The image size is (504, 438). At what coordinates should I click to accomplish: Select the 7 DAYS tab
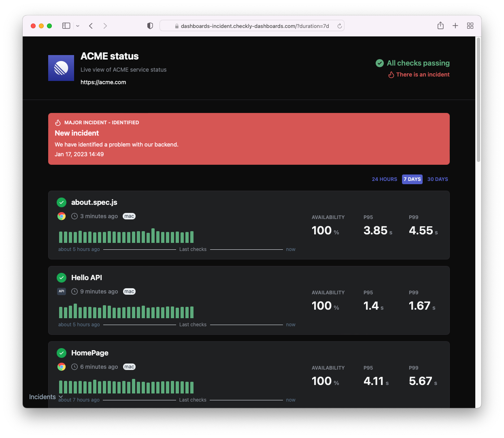412,179
